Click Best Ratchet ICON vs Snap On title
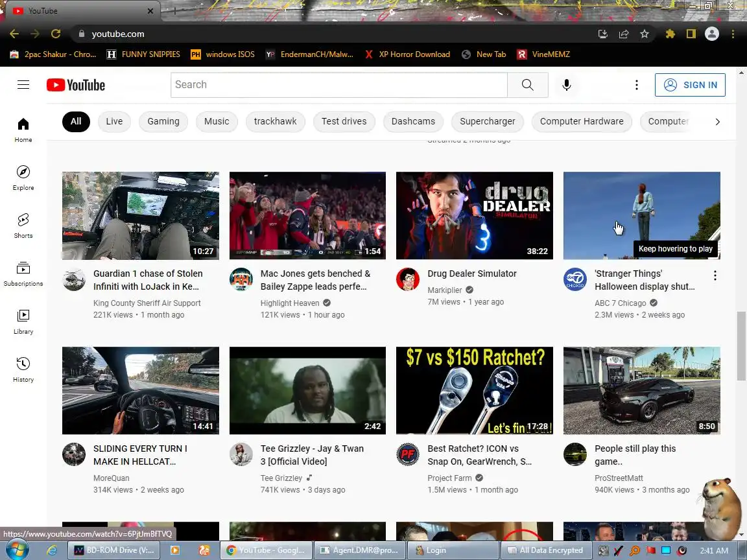747x560 pixels. tap(479, 455)
